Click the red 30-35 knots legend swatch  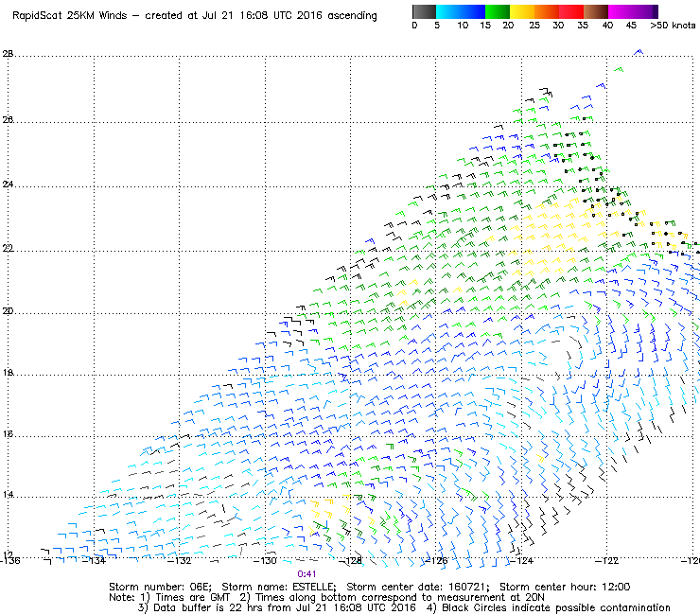[x=571, y=11]
